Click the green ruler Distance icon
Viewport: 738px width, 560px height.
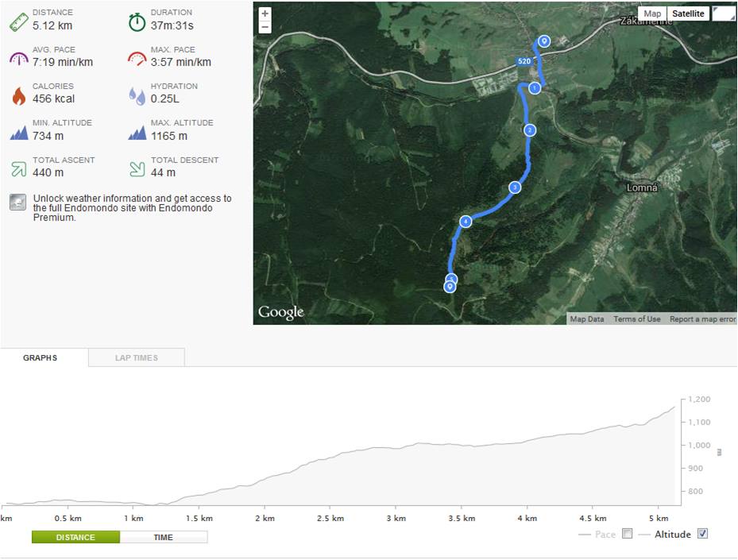[19, 22]
